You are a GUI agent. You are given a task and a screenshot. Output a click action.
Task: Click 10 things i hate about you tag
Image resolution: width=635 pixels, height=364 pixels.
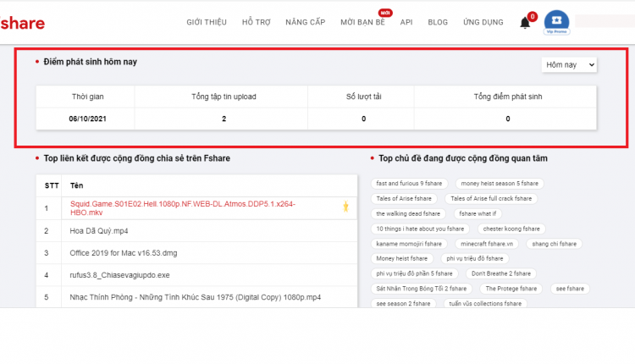click(420, 229)
